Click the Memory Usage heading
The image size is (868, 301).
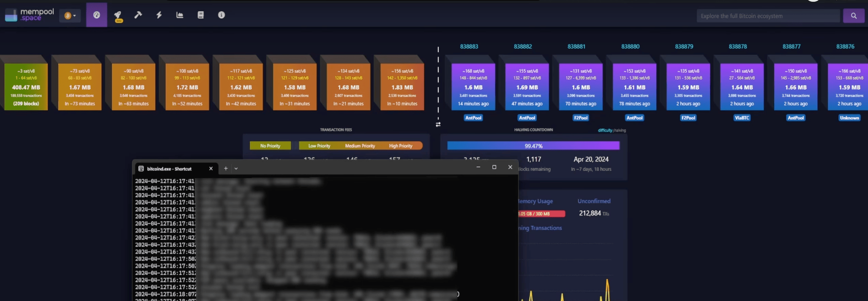pos(536,201)
